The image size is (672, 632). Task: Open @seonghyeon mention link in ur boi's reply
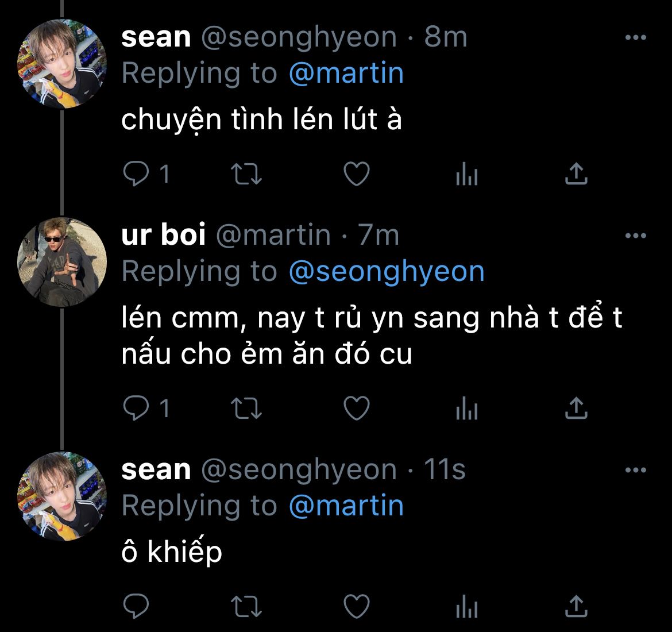pyautogui.click(x=387, y=271)
